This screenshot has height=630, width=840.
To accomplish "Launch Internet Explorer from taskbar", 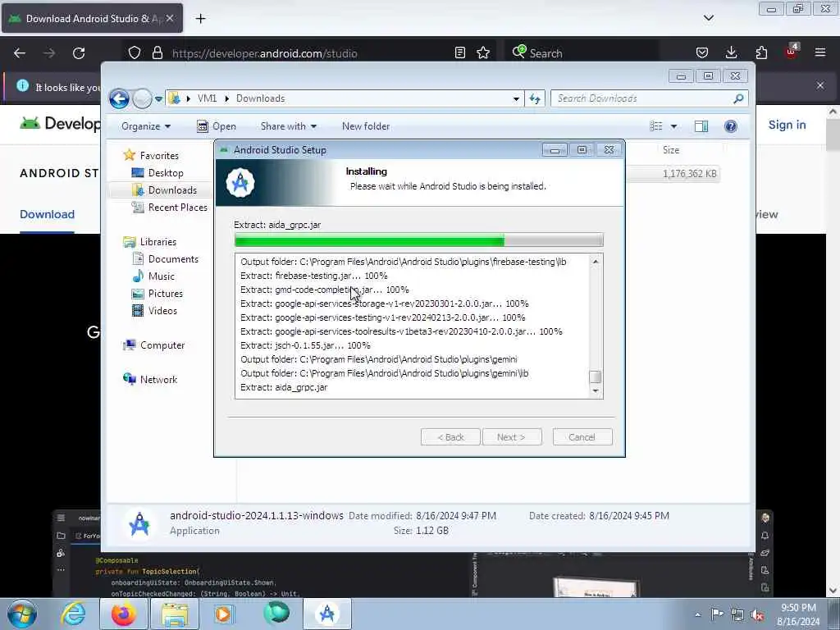I will pyautogui.click(x=73, y=614).
